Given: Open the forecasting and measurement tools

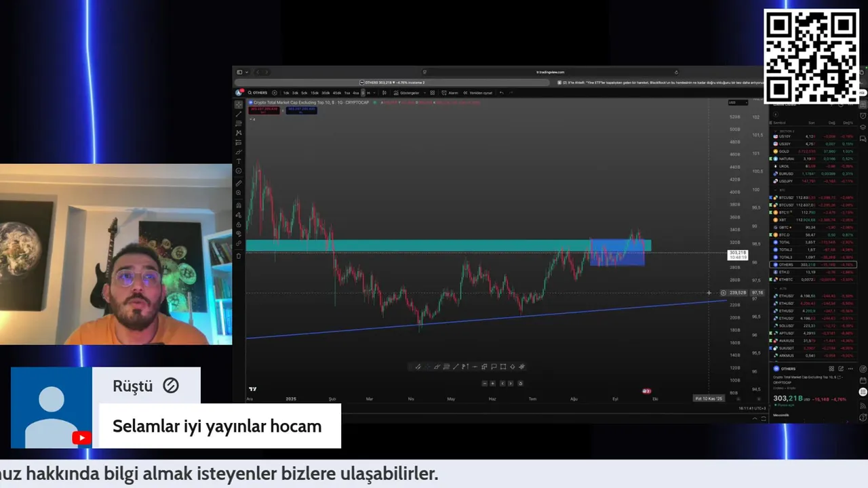Looking at the screenshot, I should click(x=239, y=142).
